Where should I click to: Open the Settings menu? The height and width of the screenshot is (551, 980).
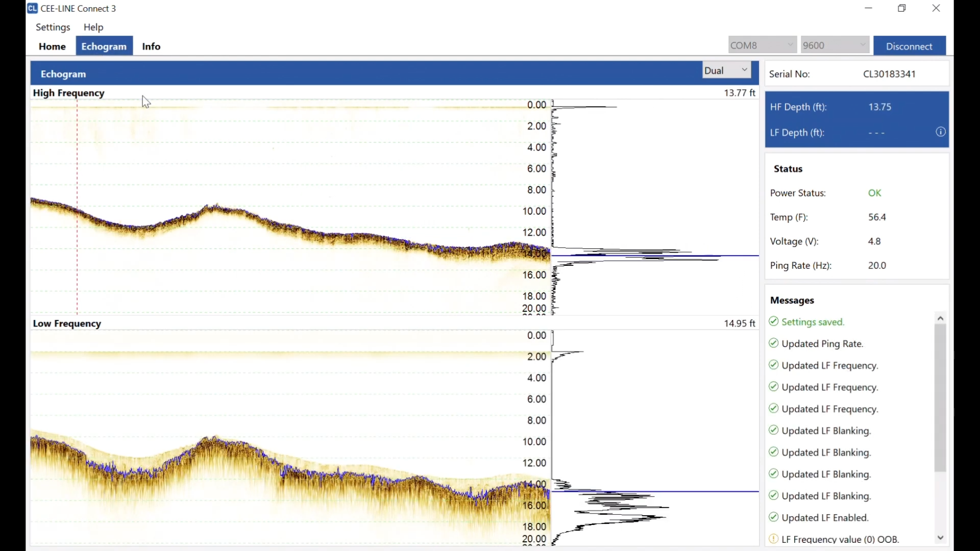[x=53, y=28]
